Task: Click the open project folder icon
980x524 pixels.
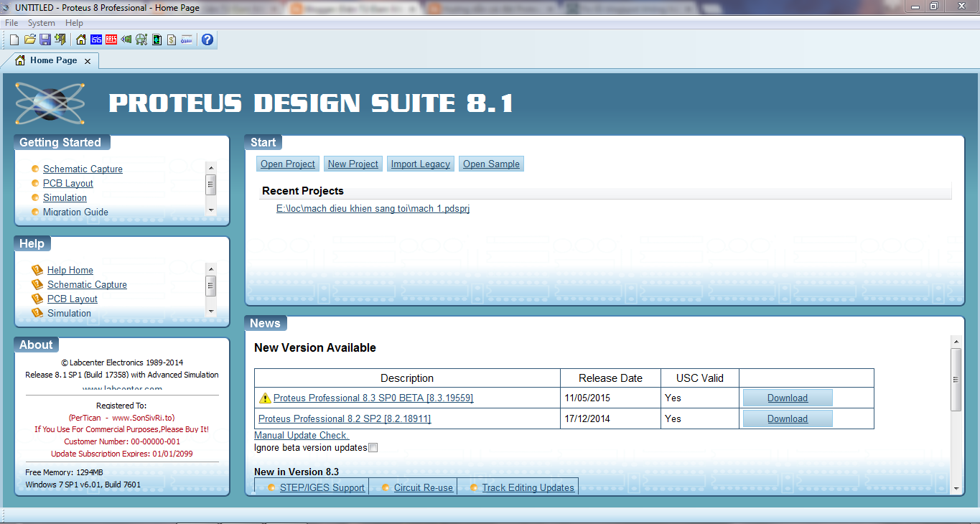Action: point(29,39)
